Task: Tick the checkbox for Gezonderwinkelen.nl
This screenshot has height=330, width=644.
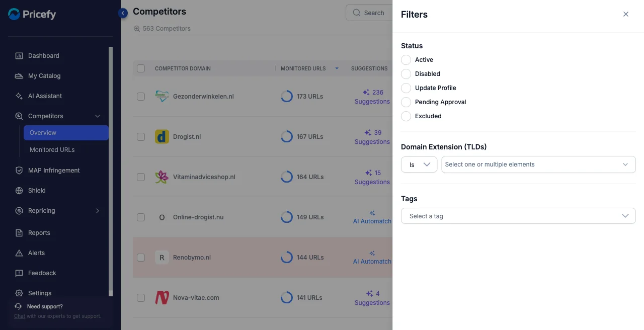Action: [141, 97]
